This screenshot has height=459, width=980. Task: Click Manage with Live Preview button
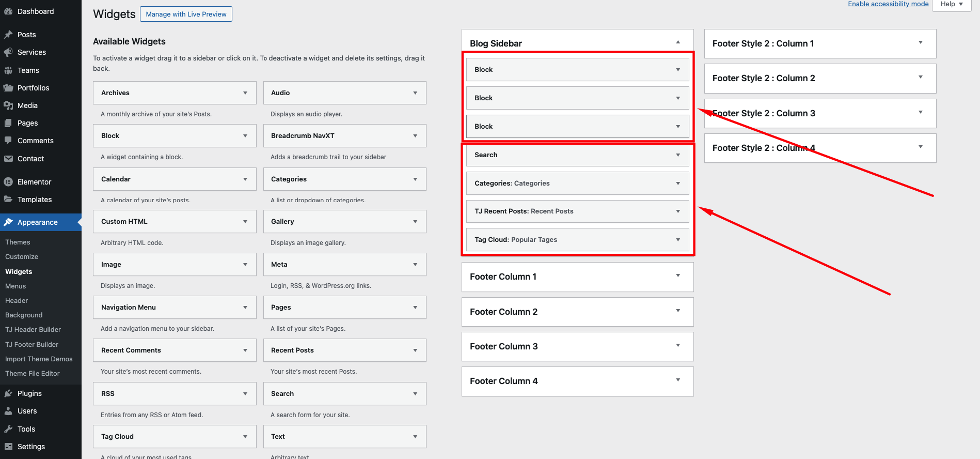click(186, 14)
